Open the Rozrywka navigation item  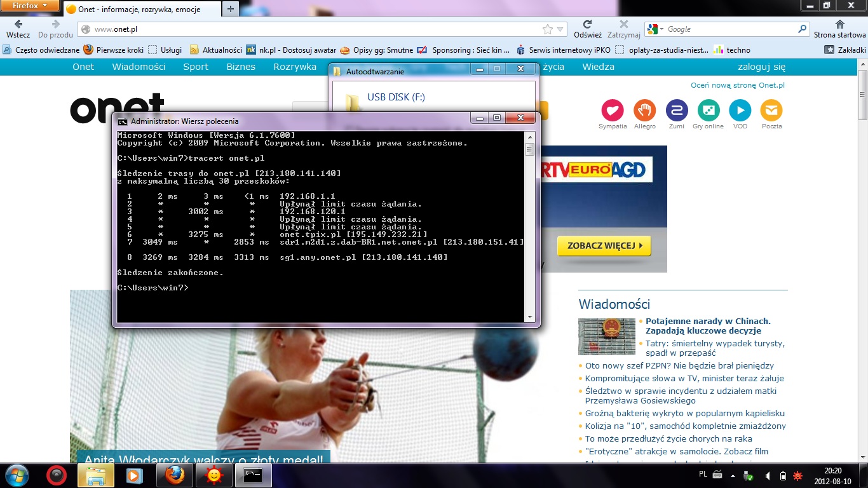tap(295, 67)
